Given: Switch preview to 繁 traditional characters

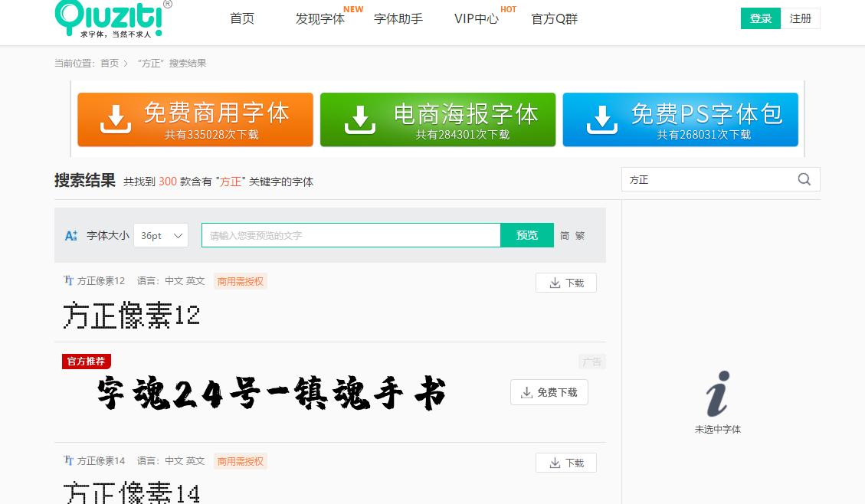Looking at the screenshot, I should [579, 235].
